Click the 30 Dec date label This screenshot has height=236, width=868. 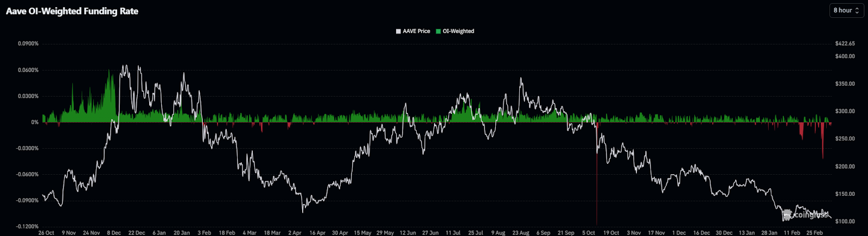(724, 233)
